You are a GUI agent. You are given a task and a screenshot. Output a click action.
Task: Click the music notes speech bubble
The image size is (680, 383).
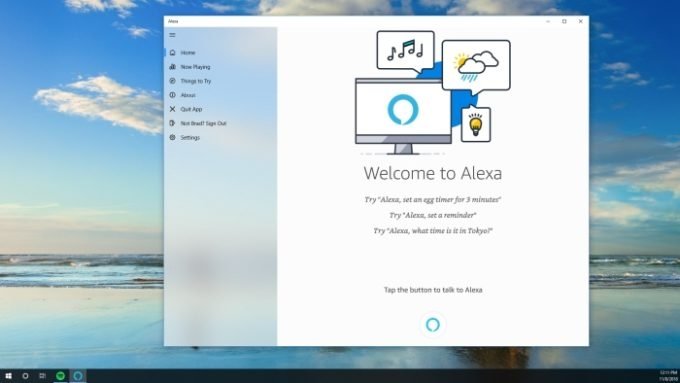pyautogui.click(x=405, y=51)
